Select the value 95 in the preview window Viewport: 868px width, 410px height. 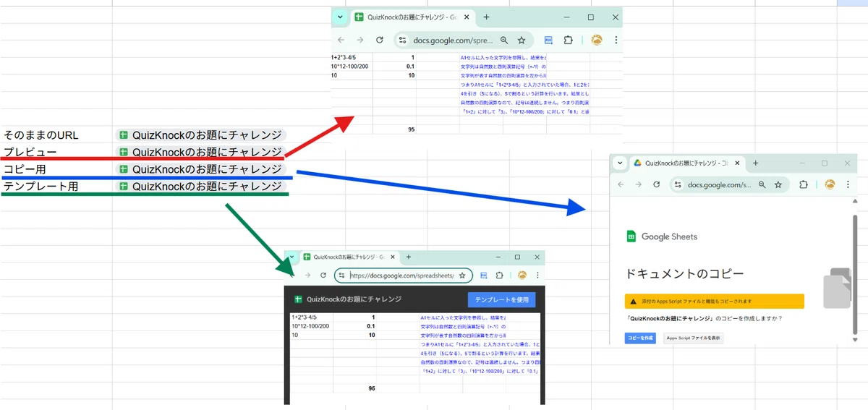pyautogui.click(x=411, y=129)
